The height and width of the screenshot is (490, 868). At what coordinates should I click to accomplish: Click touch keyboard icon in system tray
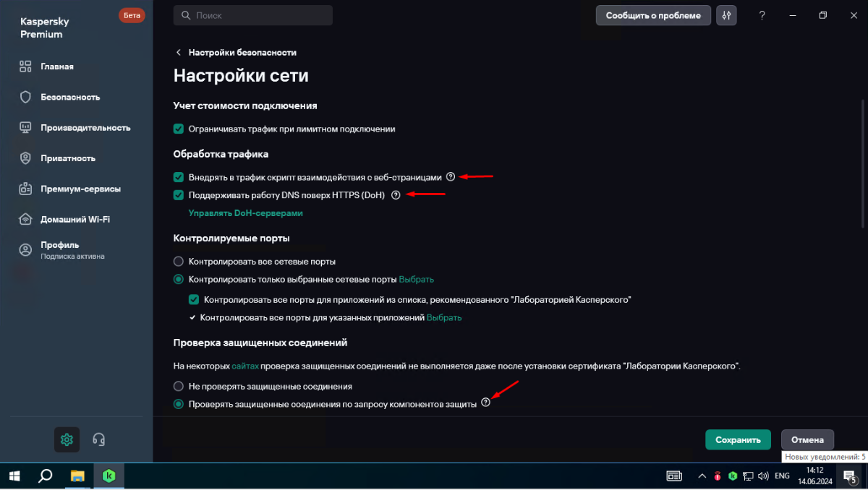[674, 476]
